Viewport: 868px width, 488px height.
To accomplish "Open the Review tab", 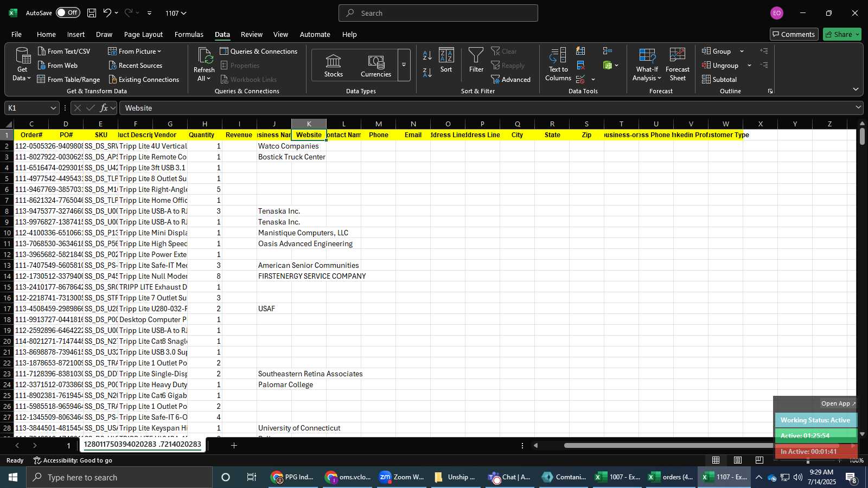I will (x=252, y=34).
